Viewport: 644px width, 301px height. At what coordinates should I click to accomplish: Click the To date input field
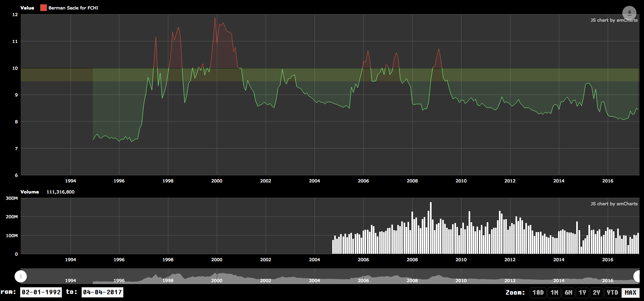[102, 292]
